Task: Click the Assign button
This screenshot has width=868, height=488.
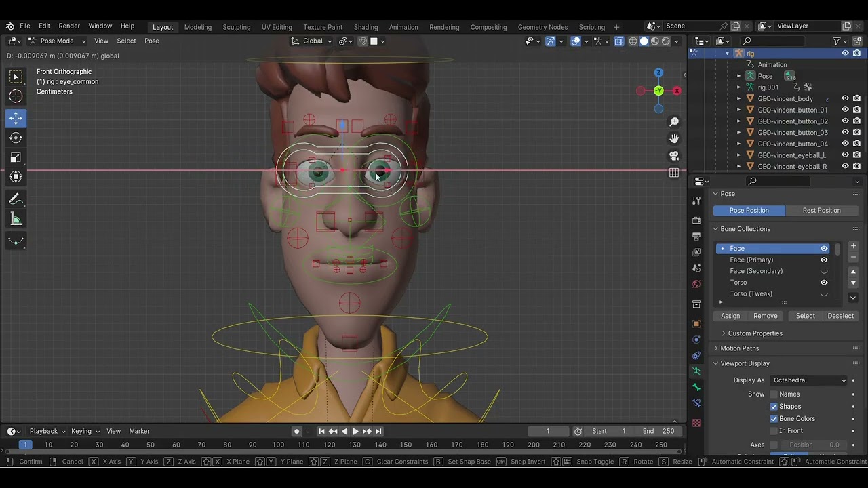Action: [x=730, y=317]
